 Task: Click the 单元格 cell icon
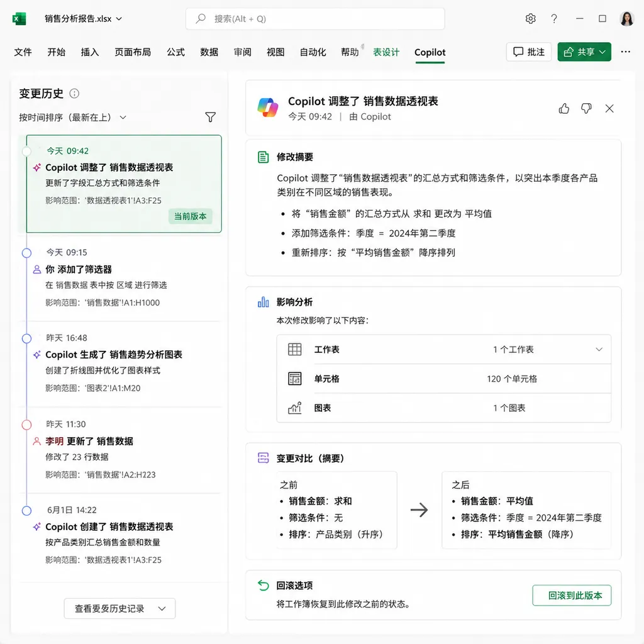click(x=295, y=378)
